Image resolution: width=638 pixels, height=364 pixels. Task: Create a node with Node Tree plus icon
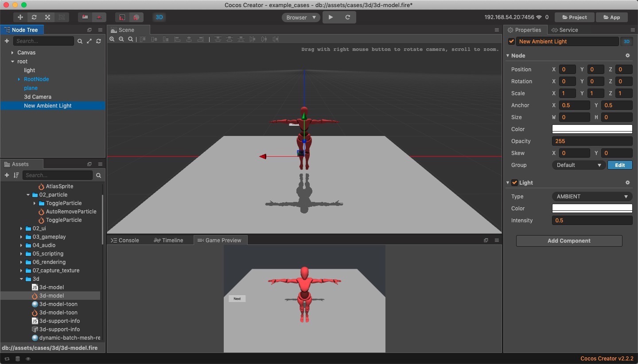point(7,41)
